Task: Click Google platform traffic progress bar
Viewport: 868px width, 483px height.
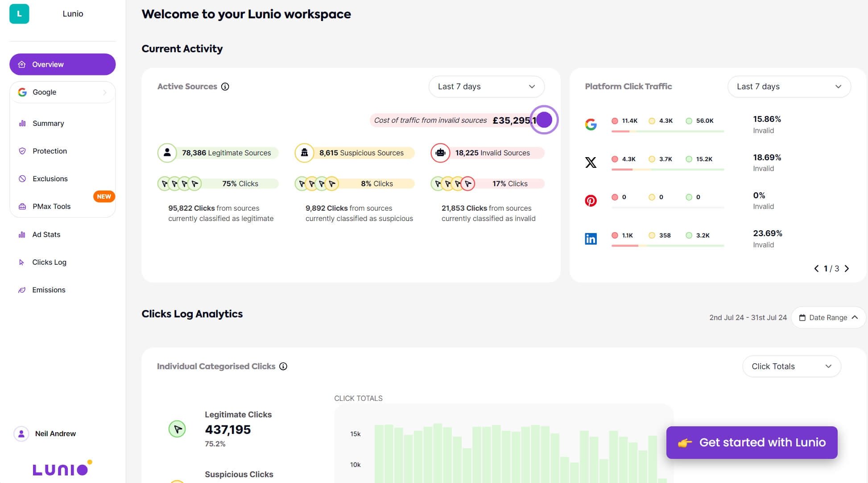Action: (x=668, y=131)
